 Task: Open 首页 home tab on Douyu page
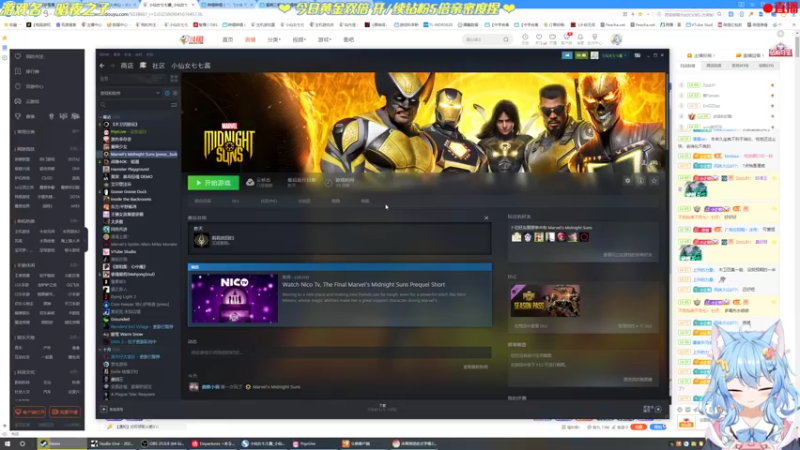click(228, 40)
